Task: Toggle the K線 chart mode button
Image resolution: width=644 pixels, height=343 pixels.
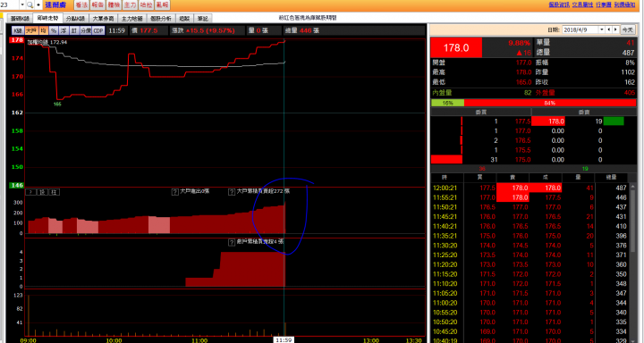Action: coord(18,30)
